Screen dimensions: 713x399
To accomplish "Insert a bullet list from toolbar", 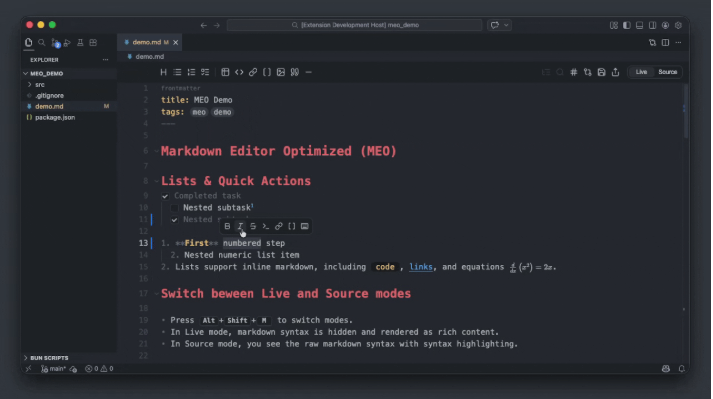I will point(177,72).
